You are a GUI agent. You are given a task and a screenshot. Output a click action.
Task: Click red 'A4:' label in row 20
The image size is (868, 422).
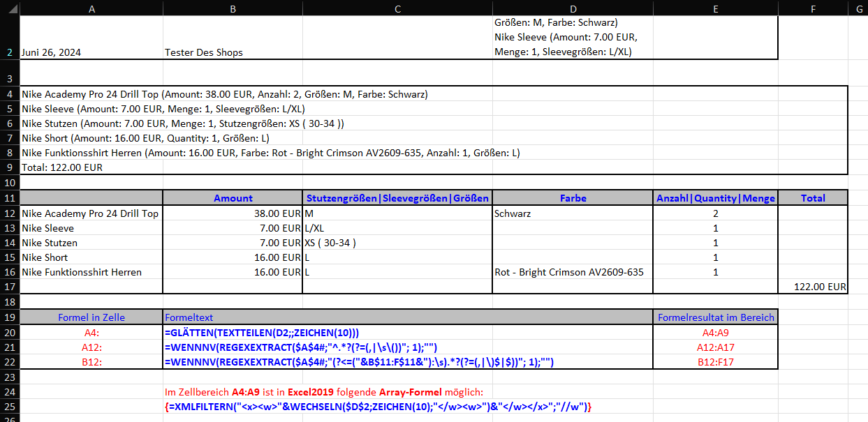coord(91,333)
